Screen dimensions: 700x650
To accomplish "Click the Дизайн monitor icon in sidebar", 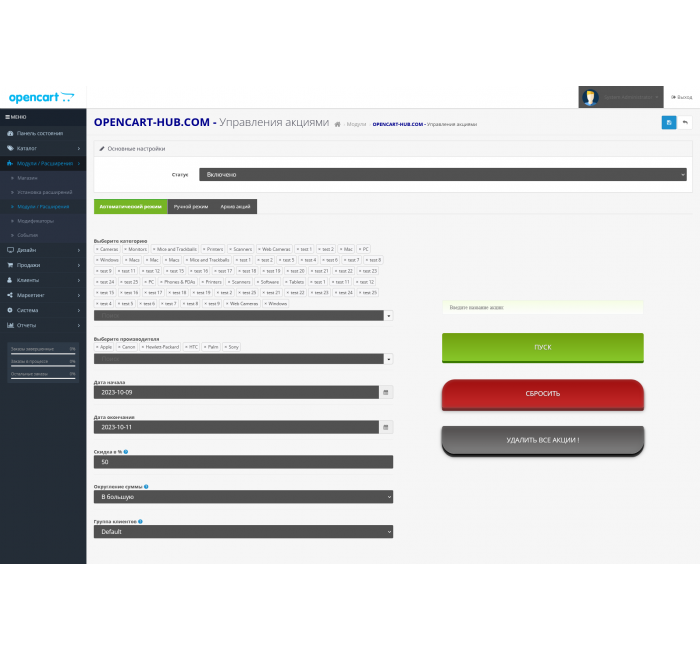I will [10, 250].
